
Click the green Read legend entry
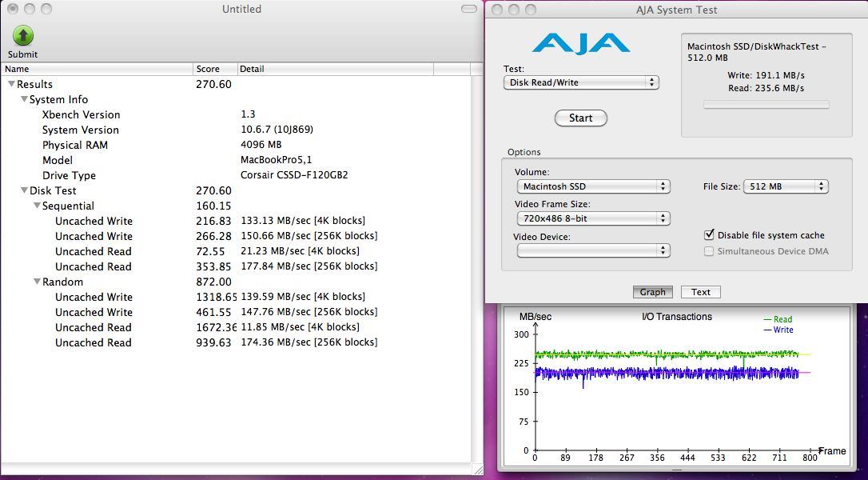click(x=778, y=319)
